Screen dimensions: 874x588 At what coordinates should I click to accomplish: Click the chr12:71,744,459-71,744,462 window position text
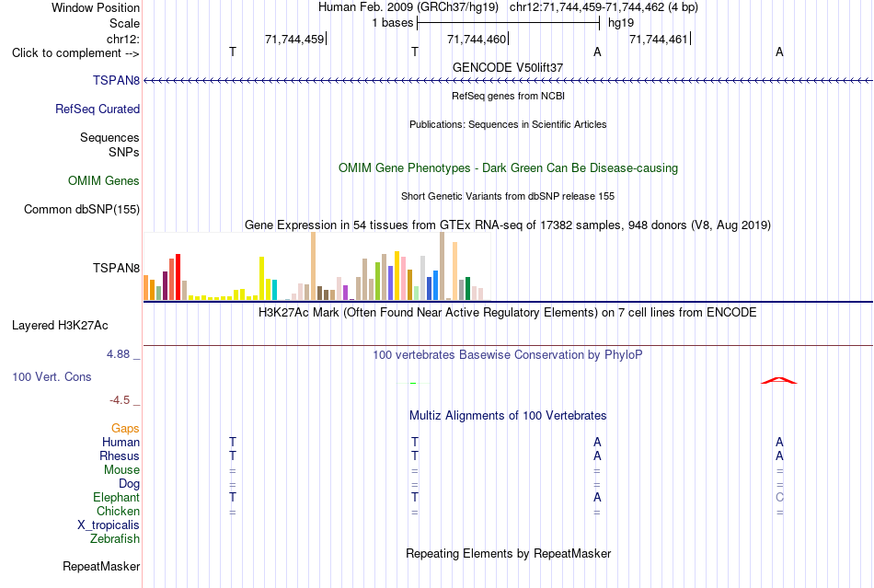(x=604, y=7)
